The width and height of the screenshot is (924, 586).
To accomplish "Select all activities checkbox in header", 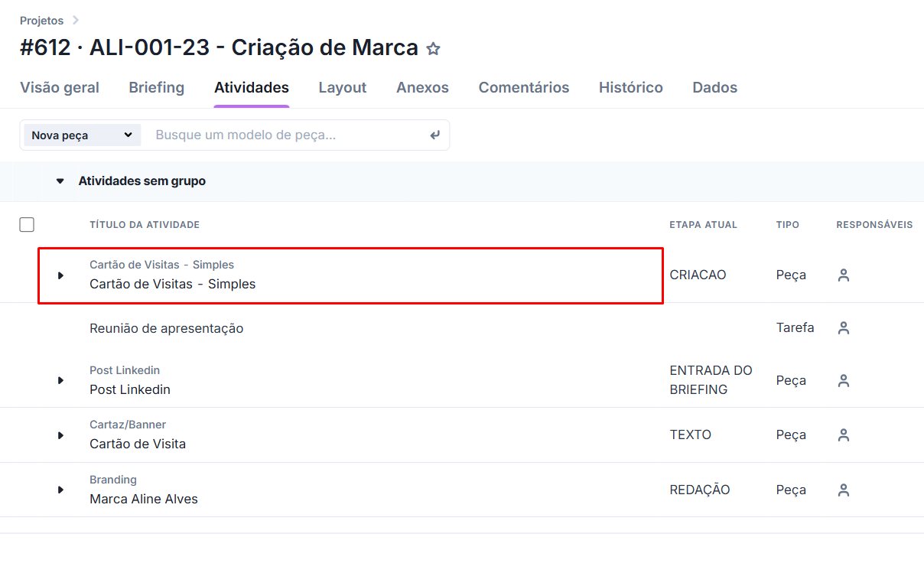I will 27,224.
